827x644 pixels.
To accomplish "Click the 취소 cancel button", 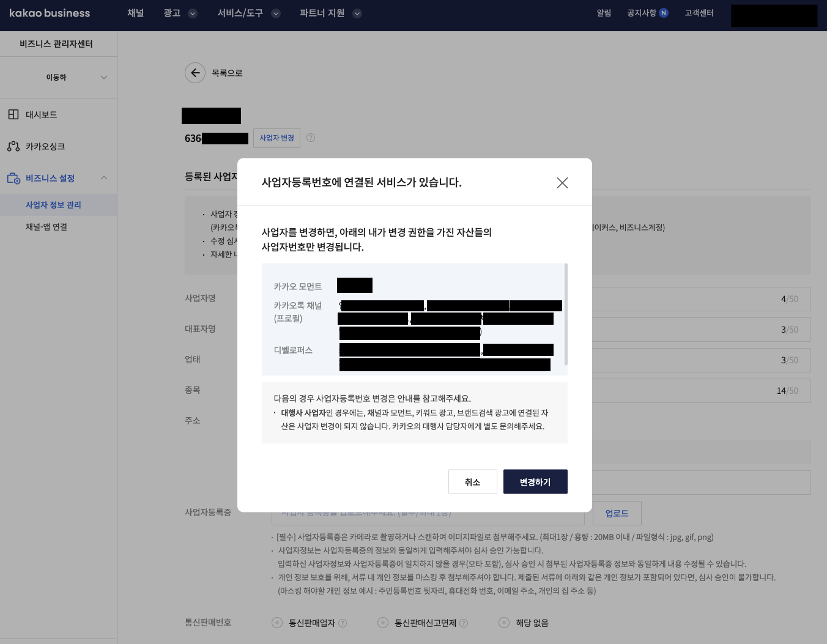I will 472,481.
